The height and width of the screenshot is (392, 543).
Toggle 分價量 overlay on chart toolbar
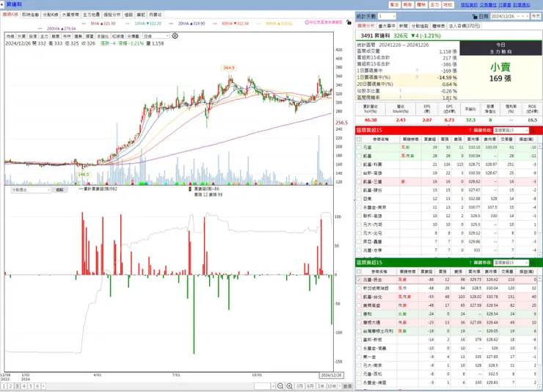click(x=133, y=36)
